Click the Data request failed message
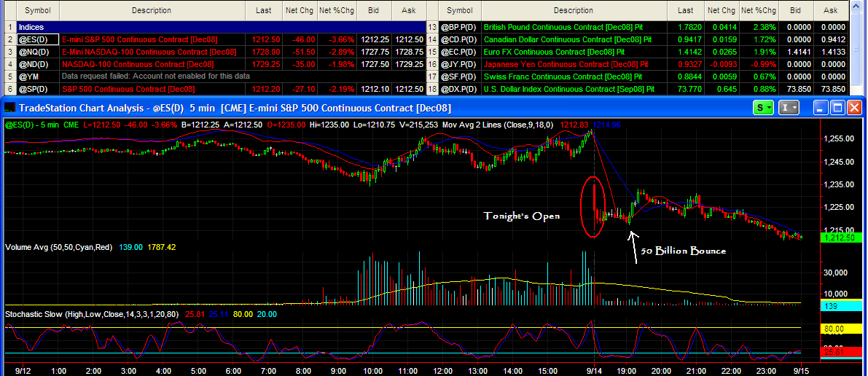This screenshot has width=868, height=376. [155, 77]
